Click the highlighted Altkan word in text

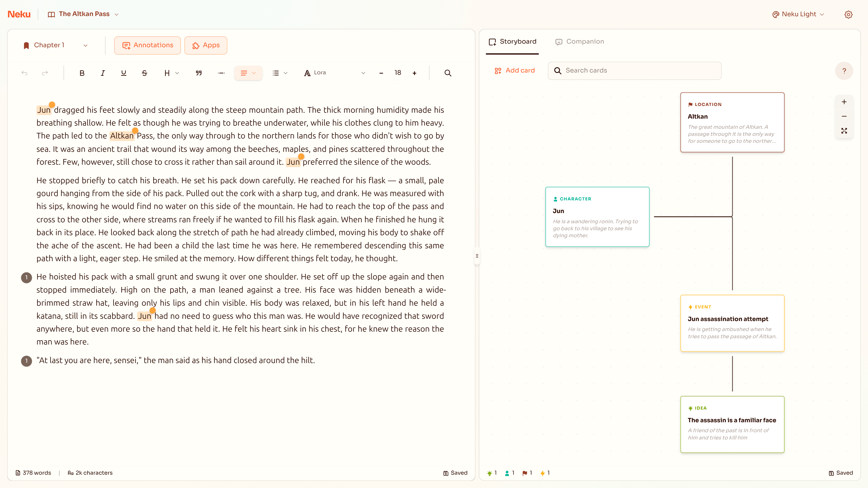(x=122, y=136)
